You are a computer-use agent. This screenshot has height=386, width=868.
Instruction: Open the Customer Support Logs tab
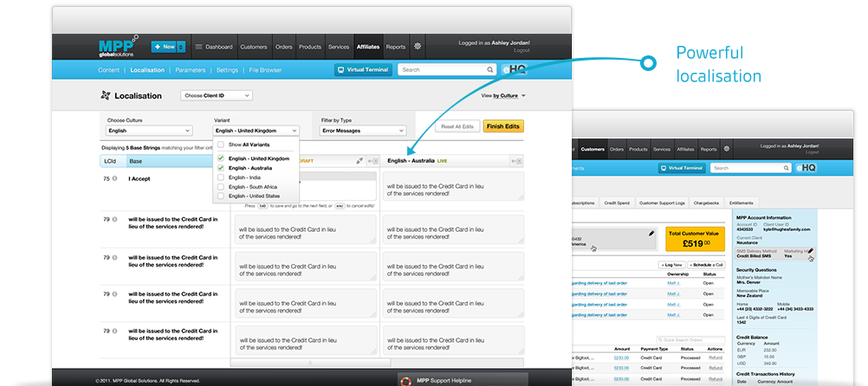click(x=662, y=203)
